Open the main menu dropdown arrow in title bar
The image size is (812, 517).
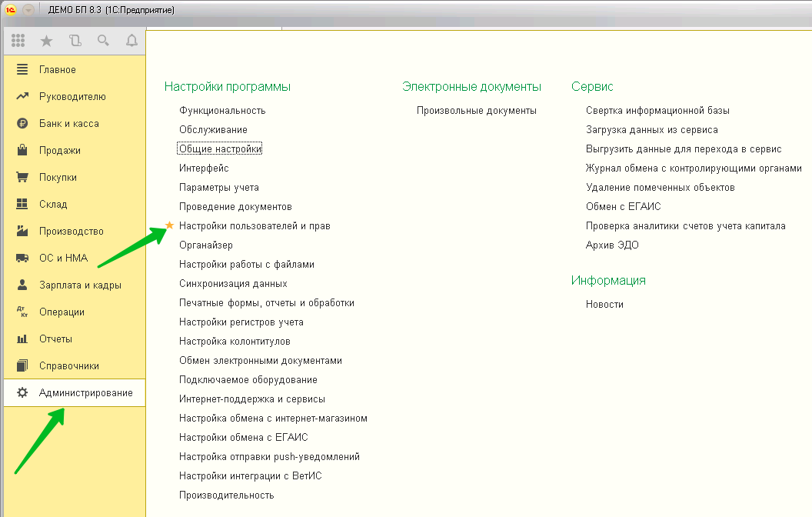point(28,10)
